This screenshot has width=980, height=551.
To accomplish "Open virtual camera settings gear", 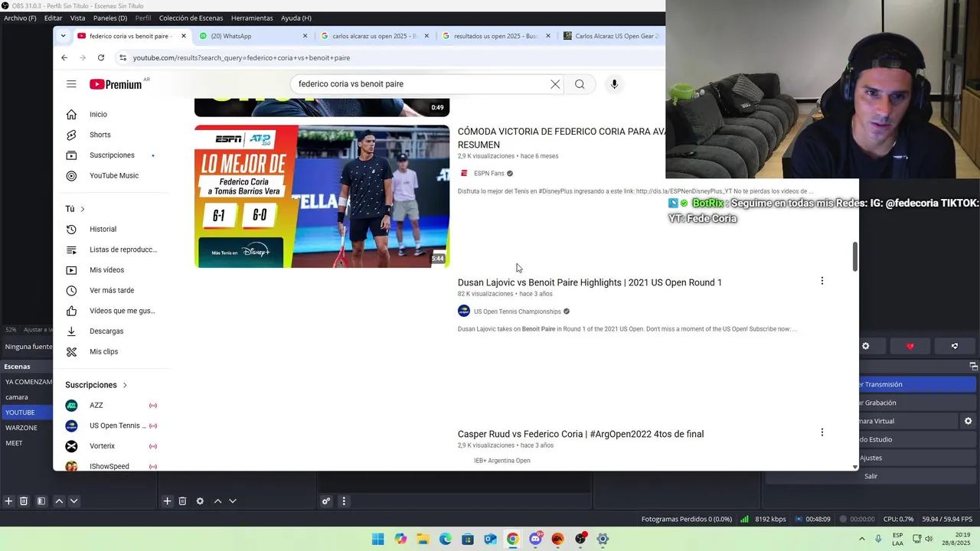I will pyautogui.click(x=968, y=421).
